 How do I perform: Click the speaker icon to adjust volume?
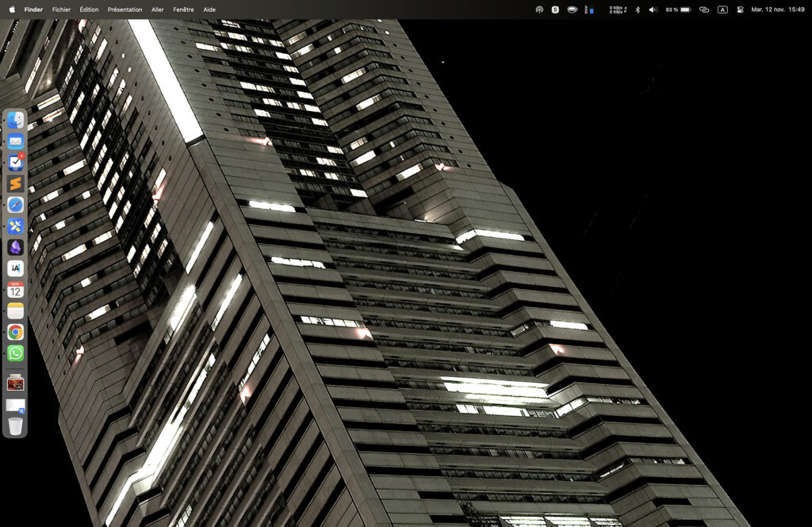coord(653,10)
